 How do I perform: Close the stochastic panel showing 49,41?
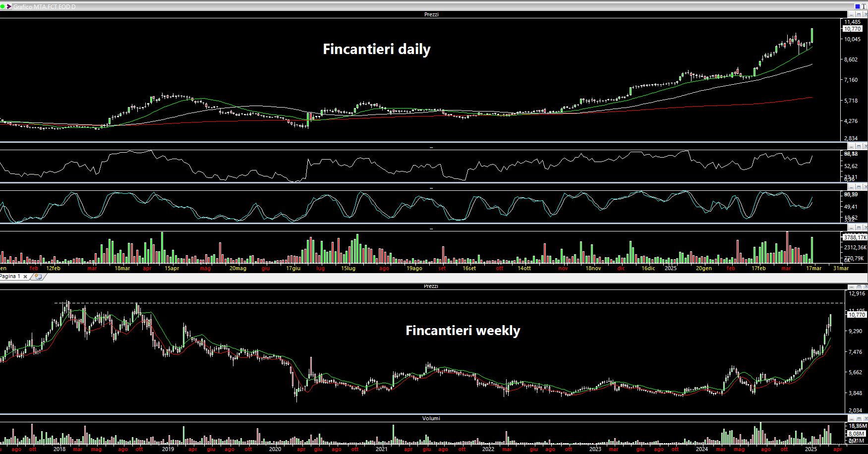[866, 187]
